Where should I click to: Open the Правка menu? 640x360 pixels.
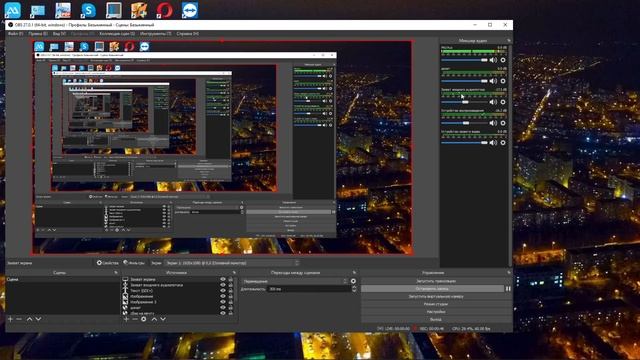38,33
